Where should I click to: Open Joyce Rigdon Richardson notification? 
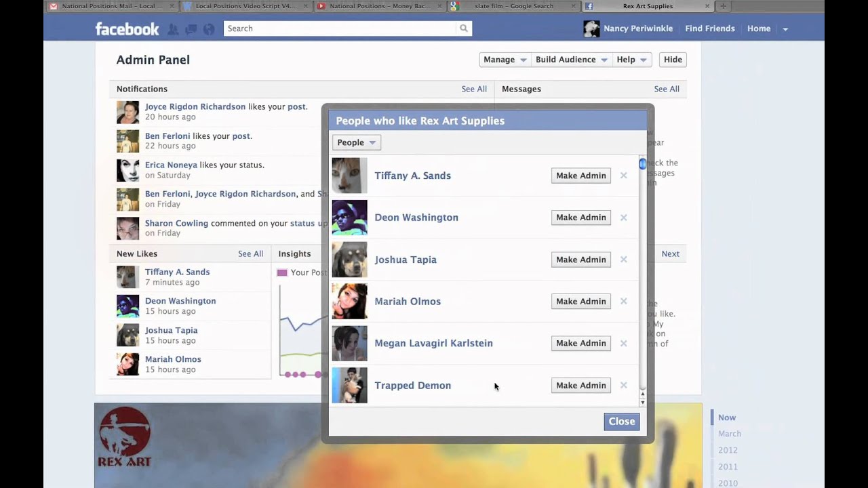point(195,106)
